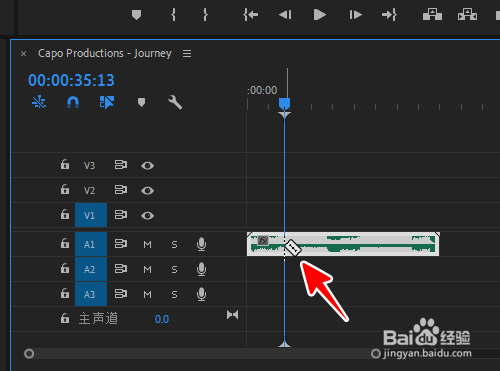Click the 00:00:35:13 timecode field
This screenshot has width=500, height=371.
click(71, 80)
